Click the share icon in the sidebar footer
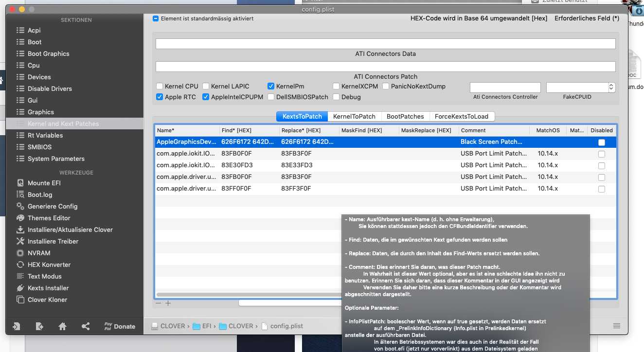 click(x=86, y=326)
